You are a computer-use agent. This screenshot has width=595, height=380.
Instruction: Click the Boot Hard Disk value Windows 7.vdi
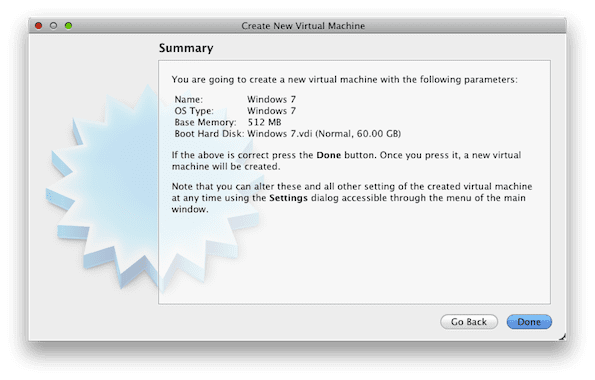click(324, 134)
